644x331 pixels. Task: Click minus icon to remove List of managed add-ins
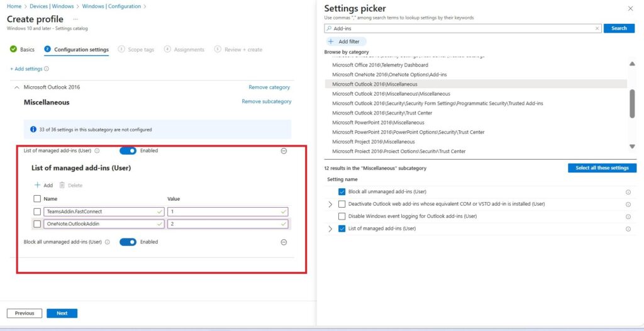coord(284,151)
